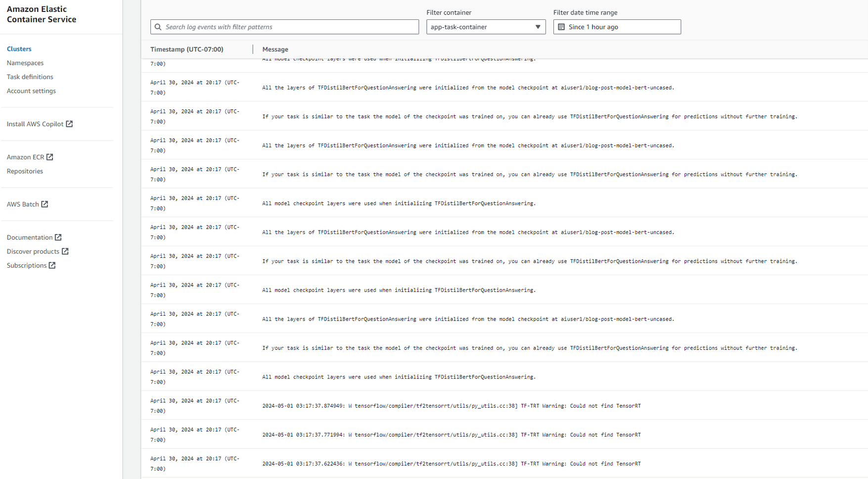Open the calendar icon for date time range
Viewport: 868px width, 479px height.
[x=561, y=27]
